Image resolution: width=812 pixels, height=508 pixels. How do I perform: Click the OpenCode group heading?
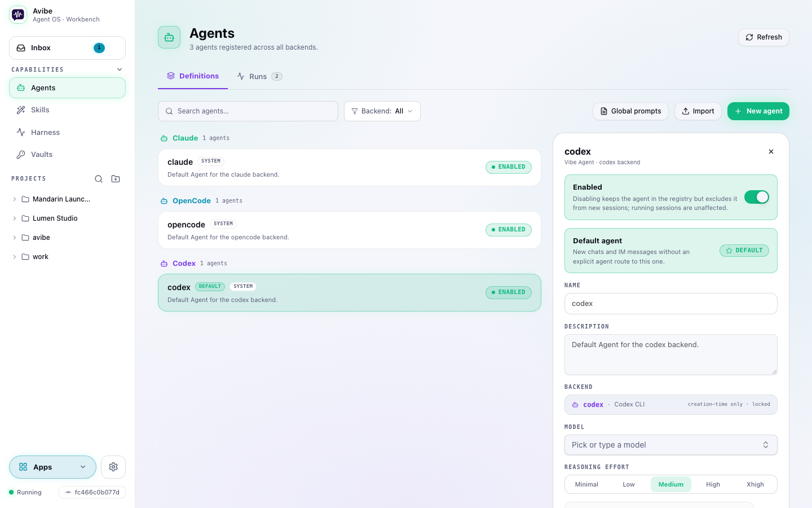[192, 201]
